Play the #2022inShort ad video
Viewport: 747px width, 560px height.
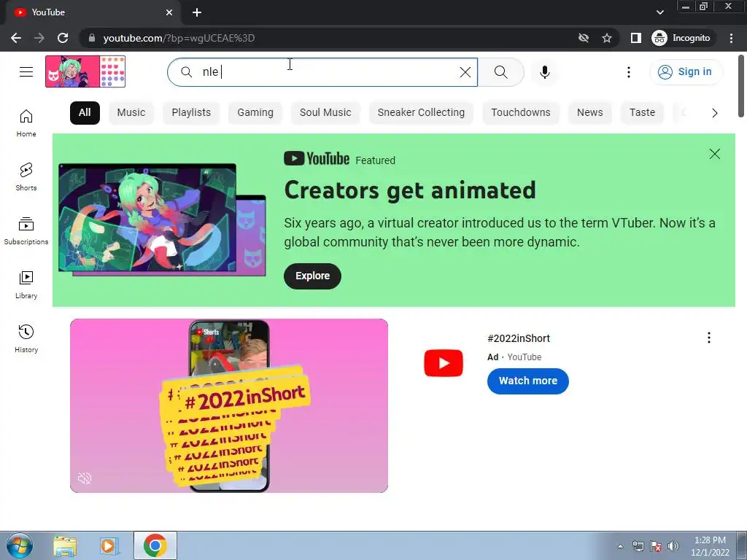(228, 405)
